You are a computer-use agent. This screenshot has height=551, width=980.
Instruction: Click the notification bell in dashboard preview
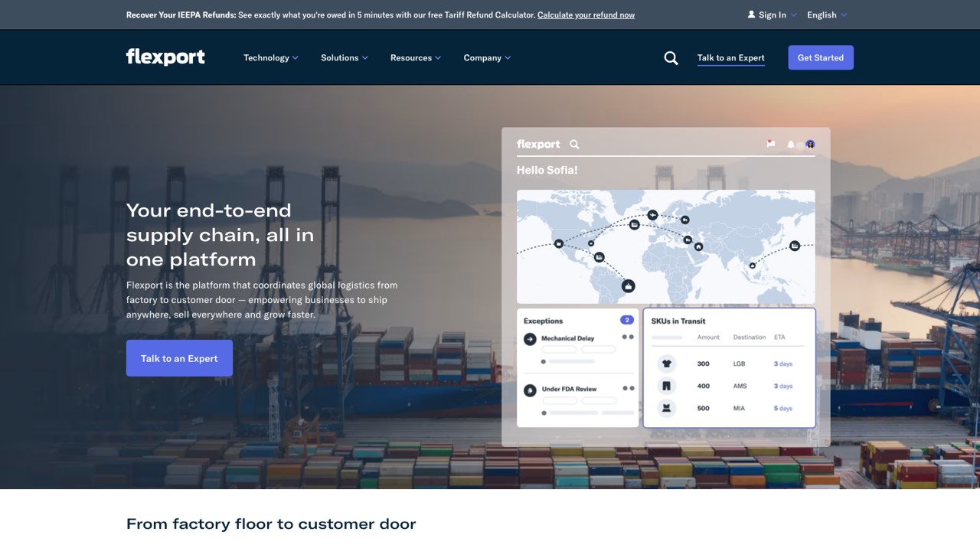point(791,145)
